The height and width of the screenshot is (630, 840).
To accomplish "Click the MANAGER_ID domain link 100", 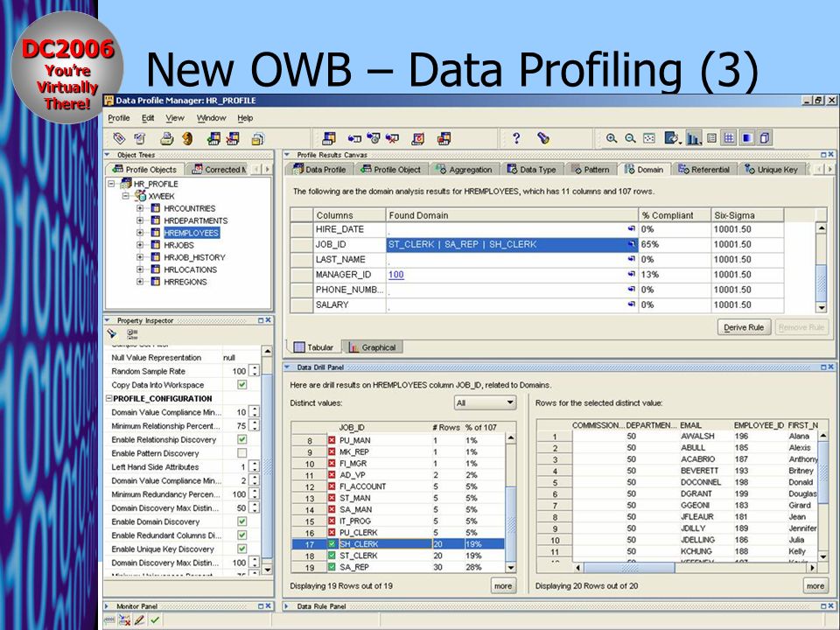I will [x=395, y=274].
